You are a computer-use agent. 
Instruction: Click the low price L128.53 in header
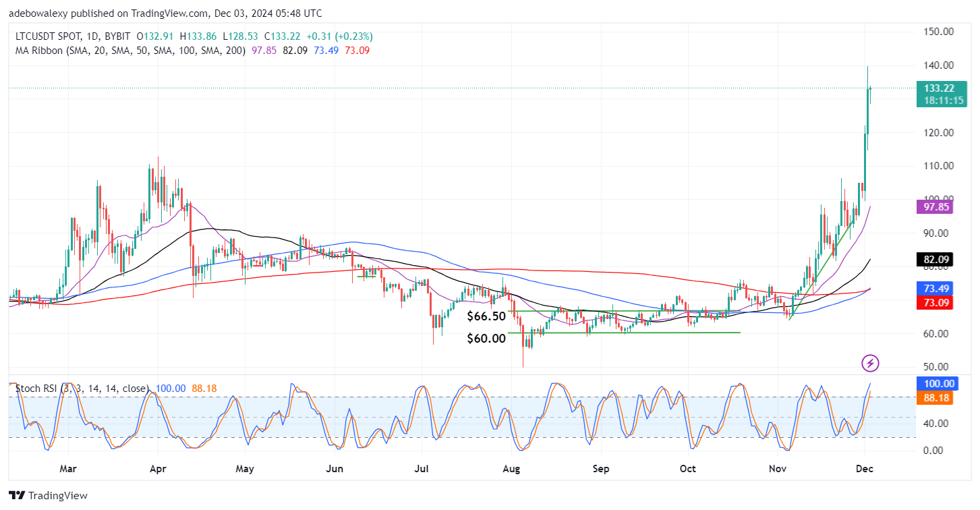pyautogui.click(x=241, y=36)
